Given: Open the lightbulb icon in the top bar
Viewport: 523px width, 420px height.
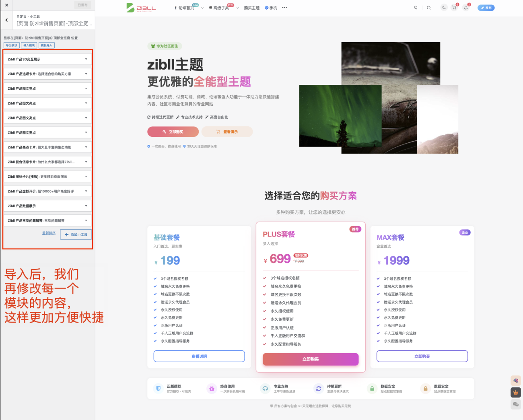Looking at the screenshot, I should coord(416,8).
